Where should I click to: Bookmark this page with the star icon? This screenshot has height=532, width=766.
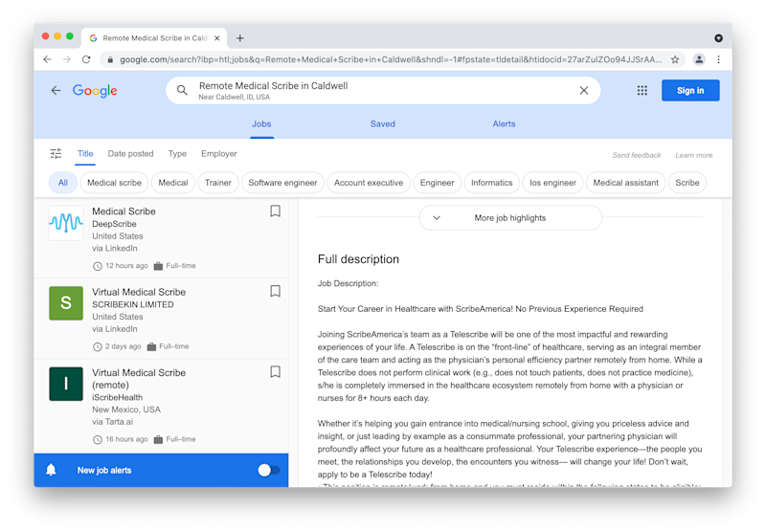point(675,59)
